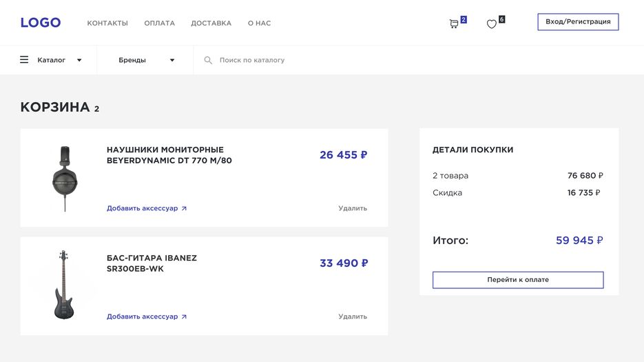Click the hamburger menu icon beside Каталог

pyautogui.click(x=24, y=60)
